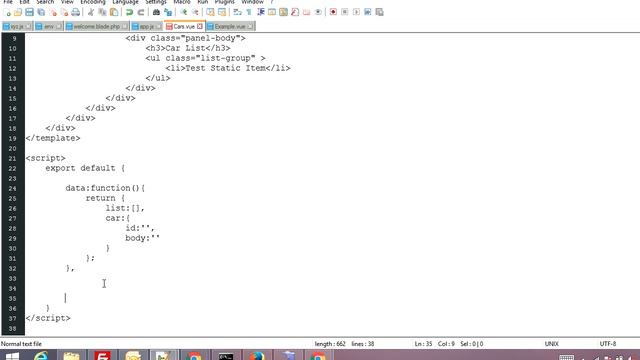The image size is (640, 360).
Task: Click the Zoom In toolbar icon
Action: coord(184,12)
